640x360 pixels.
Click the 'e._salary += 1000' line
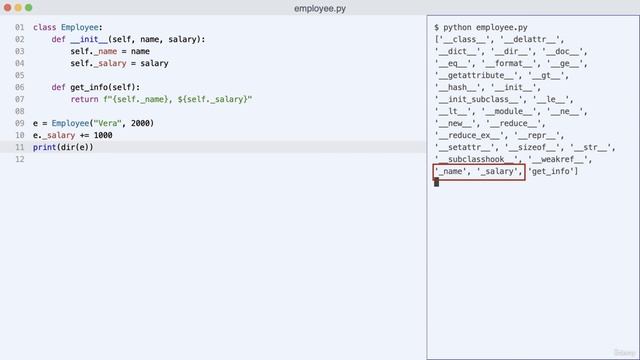[x=73, y=135]
